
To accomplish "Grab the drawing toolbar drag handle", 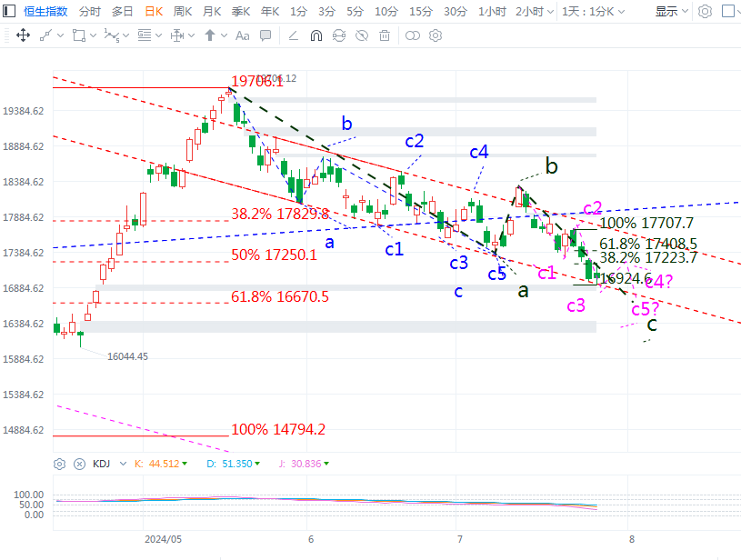I will (x=6, y=35).
